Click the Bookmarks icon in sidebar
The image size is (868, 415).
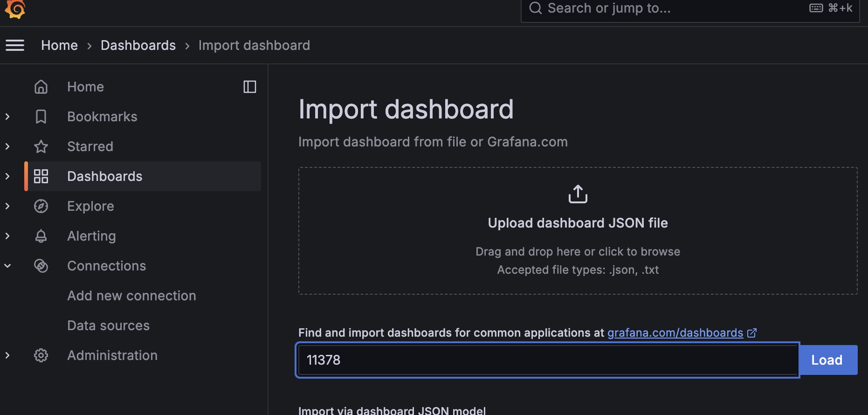pos(41,117)
